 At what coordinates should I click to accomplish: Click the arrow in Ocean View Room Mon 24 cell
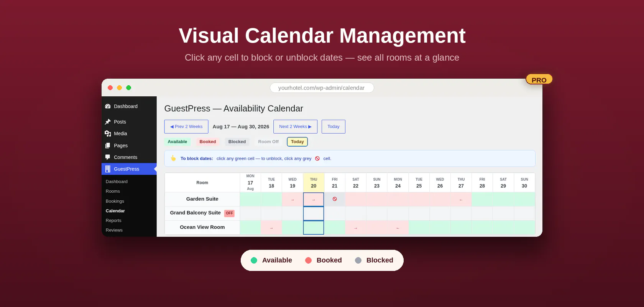(398, 228)
